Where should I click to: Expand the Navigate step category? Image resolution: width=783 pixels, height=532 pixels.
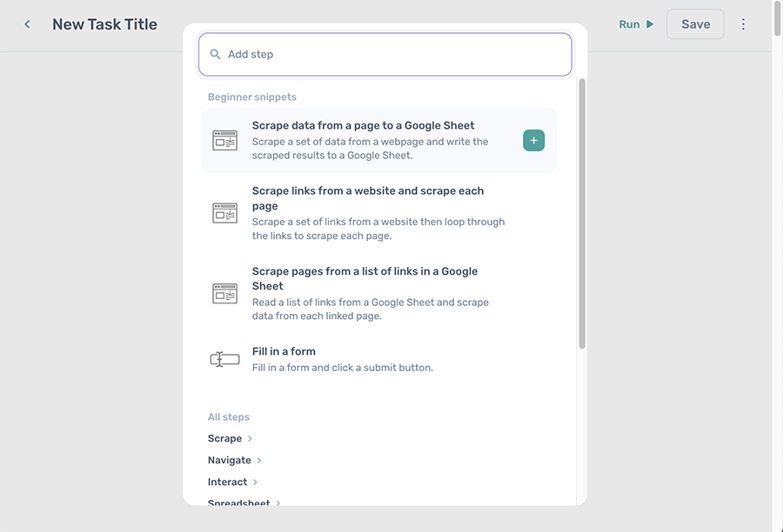pos(229,460)
